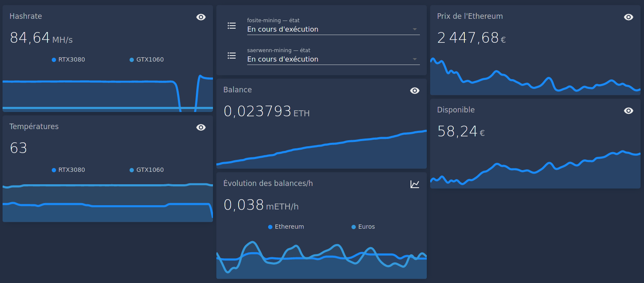Toggle the eye icon on the Balance panel
The image size is (644, 283).
[415, 91]
